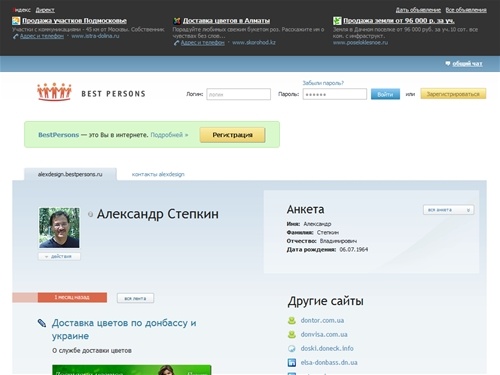500x375 pixels.
Task: Open the Забыли пароль? link
Action: coord(323,83)
